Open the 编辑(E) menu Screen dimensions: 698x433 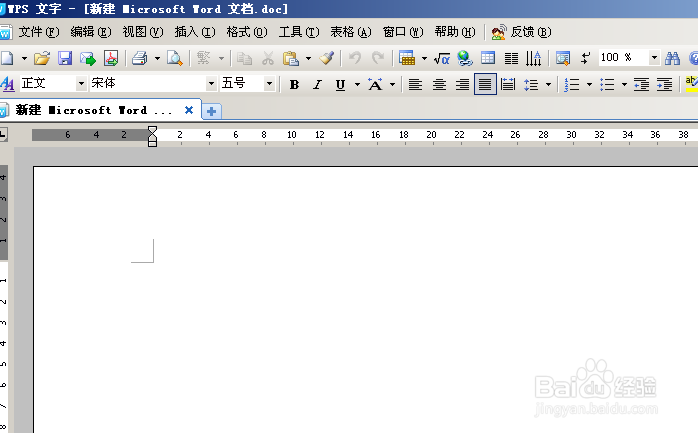90,32
